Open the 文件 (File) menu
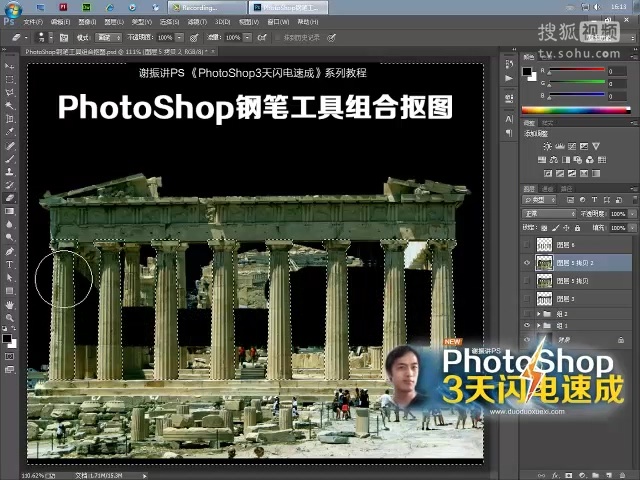The width and height of the screenshot is (640, 480). (33, 20)
